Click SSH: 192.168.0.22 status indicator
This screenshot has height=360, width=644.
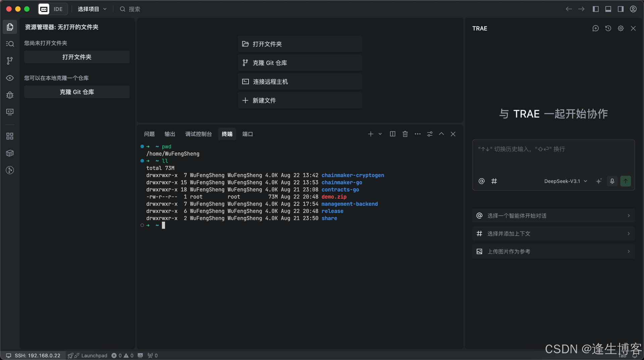coord(33,356)
